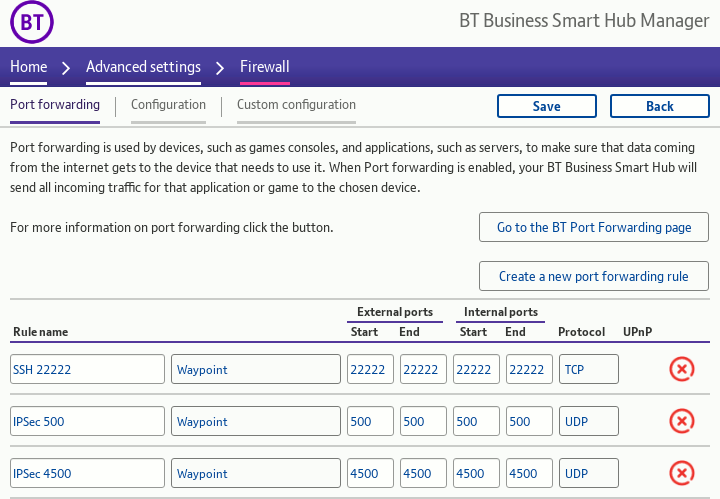The image size is (720, 499).
Task: Click the 'Protocol' column header
Action: (x=581, y=332)
